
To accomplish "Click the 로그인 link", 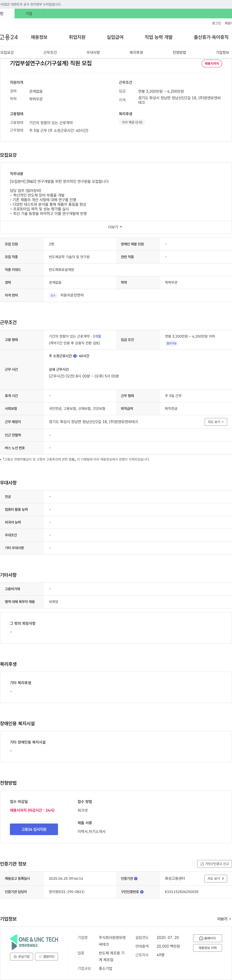I will tap(216, 23).
